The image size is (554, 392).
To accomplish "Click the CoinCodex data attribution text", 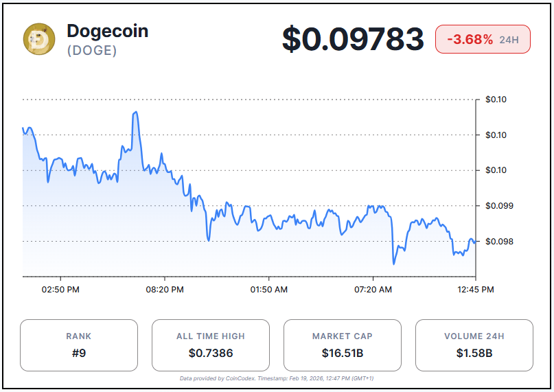I will (277, 378).
